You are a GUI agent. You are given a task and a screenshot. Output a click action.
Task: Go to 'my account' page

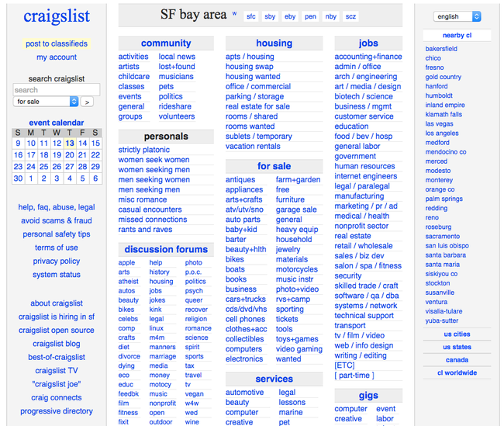[56, 57]
